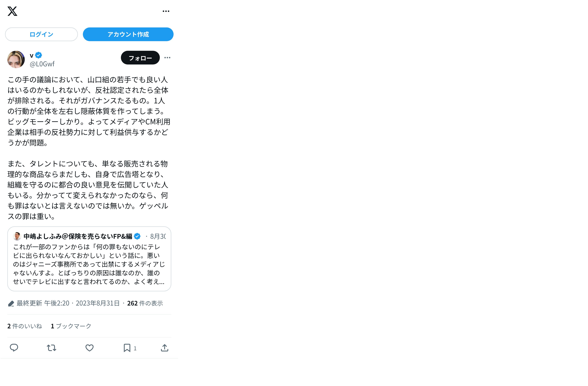Open user V's profile avatar
Image resolution: width=588 pixels, height=386 pixels.
click(x=16, y=59)
